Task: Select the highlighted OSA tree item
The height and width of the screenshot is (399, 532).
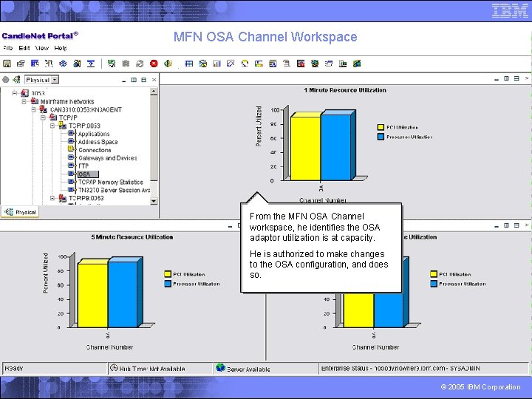Action: click(88, 174)
